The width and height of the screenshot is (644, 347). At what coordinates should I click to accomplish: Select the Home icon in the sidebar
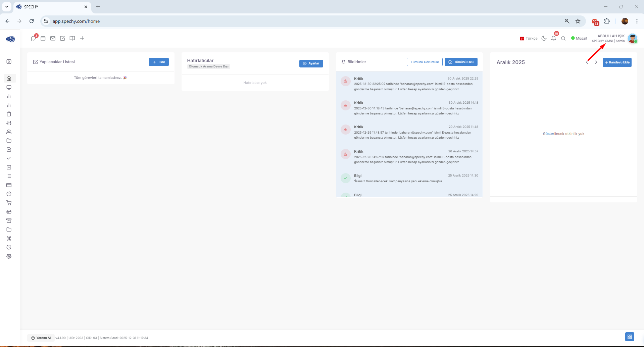9,78
